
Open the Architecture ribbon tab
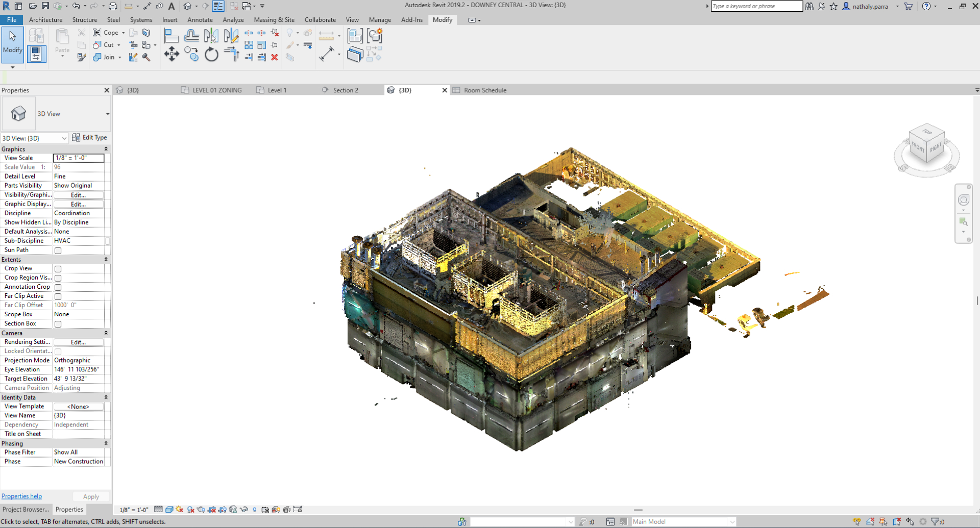pyautogui.click(x=45, y=20)
